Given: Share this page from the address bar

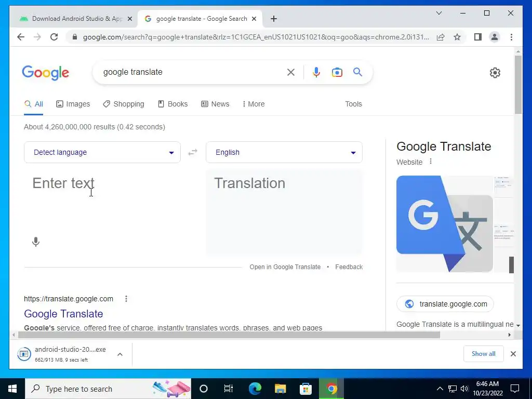Looking at the screenshot, I should 441,37.
